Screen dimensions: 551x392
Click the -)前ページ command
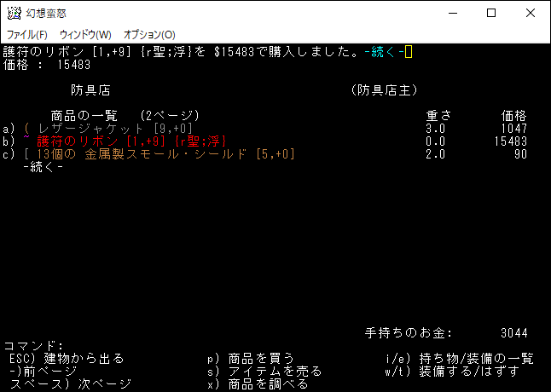click(43, 371)
